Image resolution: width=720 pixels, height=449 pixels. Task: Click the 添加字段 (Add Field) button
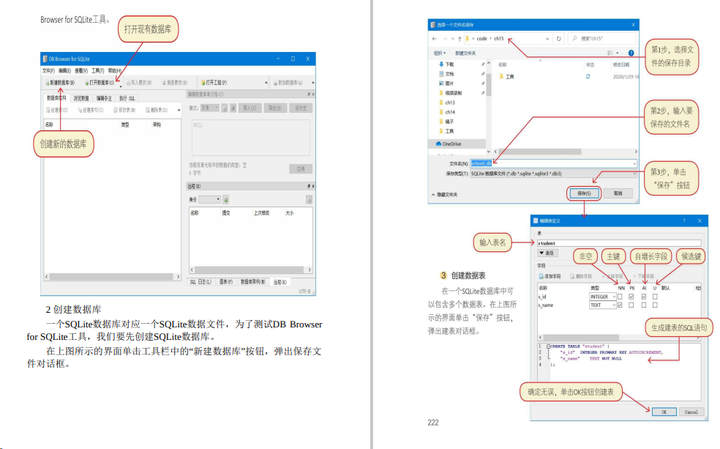click(550, 276)
